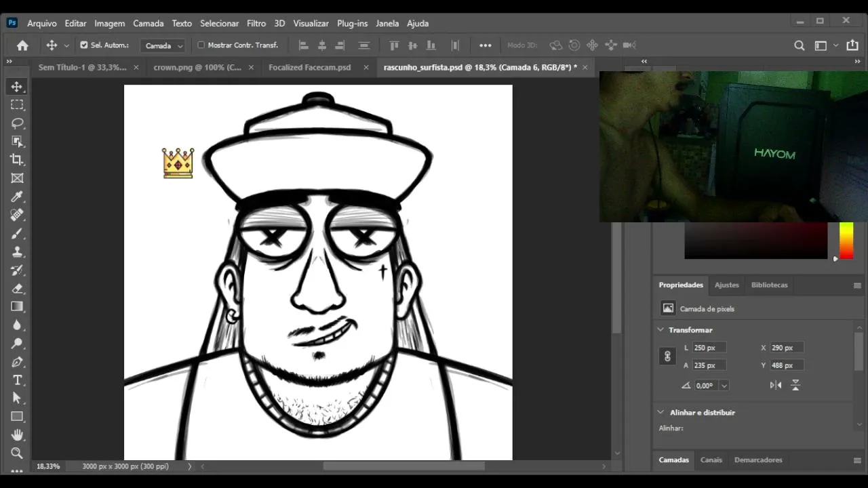The width and height of the screenshot is (868, 488).
Task: Select the Object Selection tool
Action: [17, 141]
